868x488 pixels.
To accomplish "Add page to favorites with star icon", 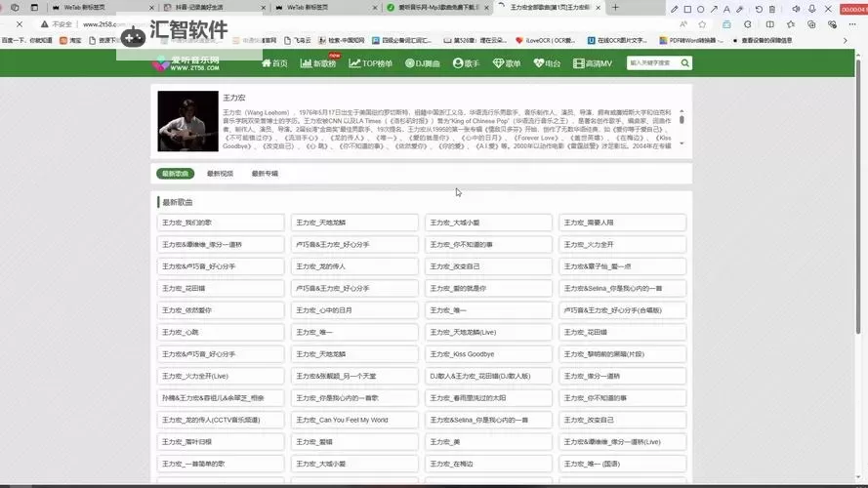I will [x=702, y=24].
